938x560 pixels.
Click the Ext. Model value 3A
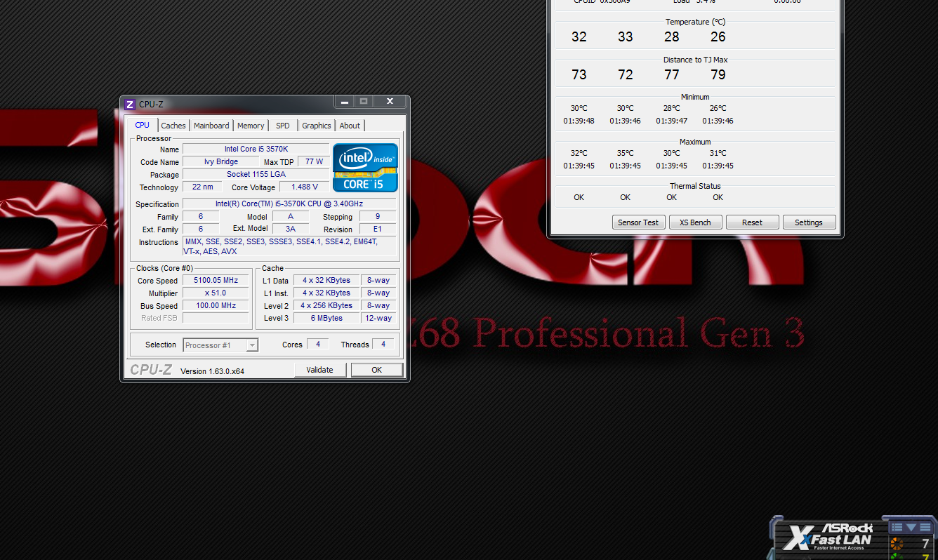[x=290, y=229]
